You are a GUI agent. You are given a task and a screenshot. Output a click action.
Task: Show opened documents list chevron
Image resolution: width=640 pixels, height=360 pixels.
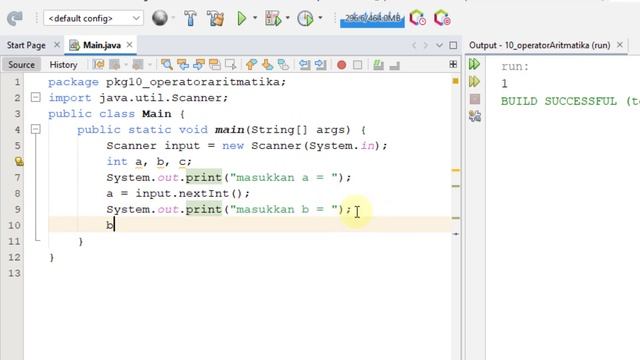(439, 45)
